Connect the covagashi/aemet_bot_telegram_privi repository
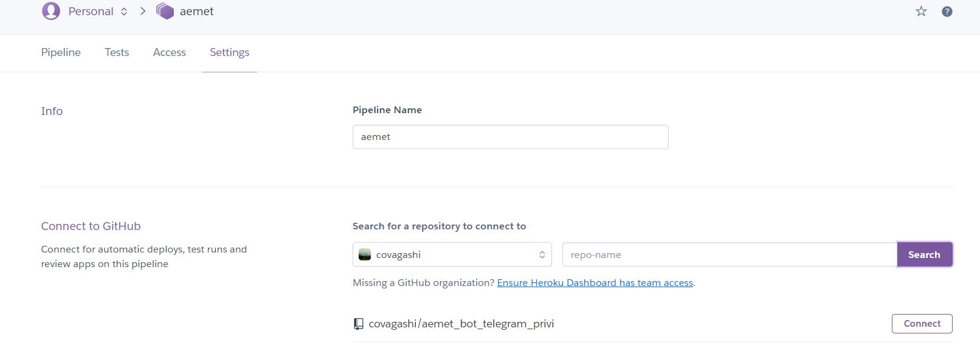 922,324
